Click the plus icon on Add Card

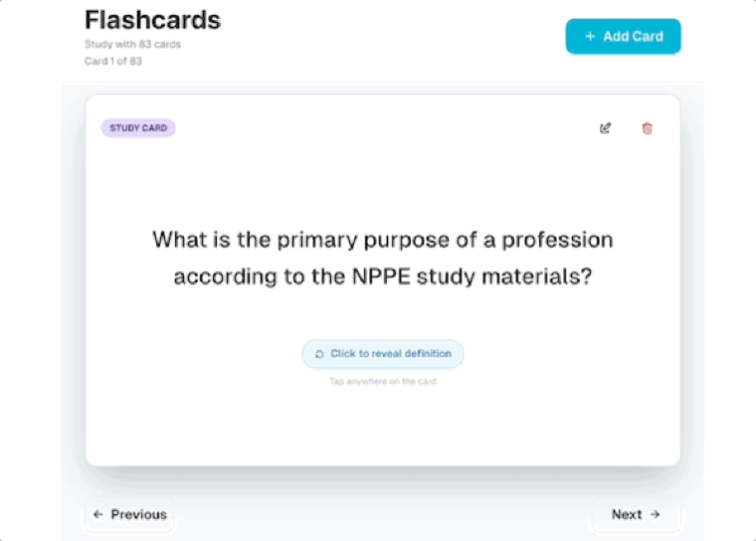(x=590, y=37)
